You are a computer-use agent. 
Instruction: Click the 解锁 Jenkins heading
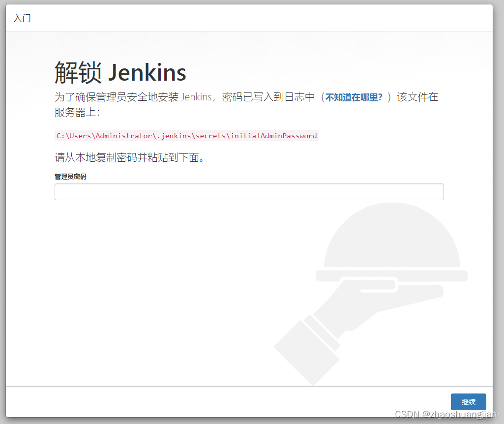119,72
